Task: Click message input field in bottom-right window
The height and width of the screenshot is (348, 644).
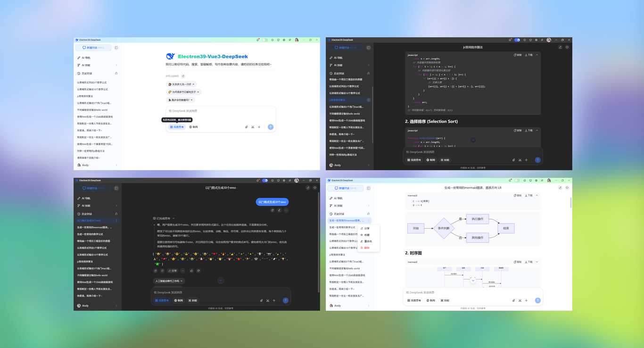Action: tap(473, 292)
